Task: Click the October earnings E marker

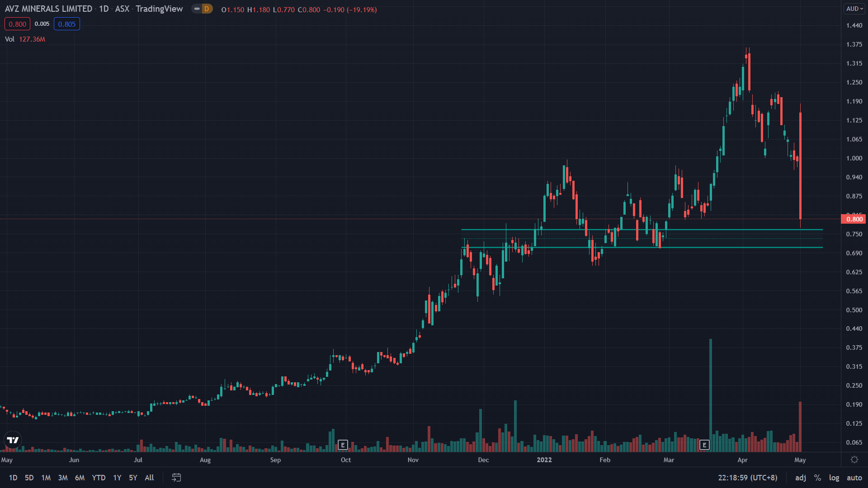Action: (343, 445)
